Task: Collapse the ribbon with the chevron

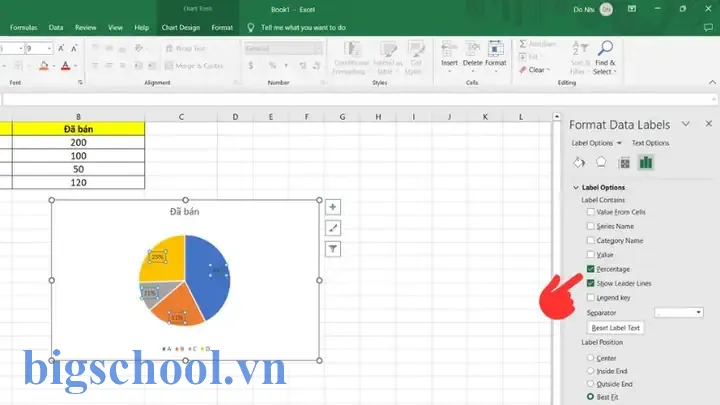Action: [x=712, y=82]
